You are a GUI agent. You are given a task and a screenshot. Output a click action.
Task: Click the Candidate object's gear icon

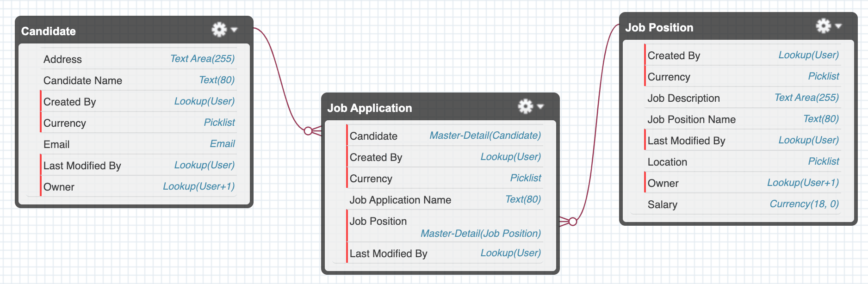point(219,30)
